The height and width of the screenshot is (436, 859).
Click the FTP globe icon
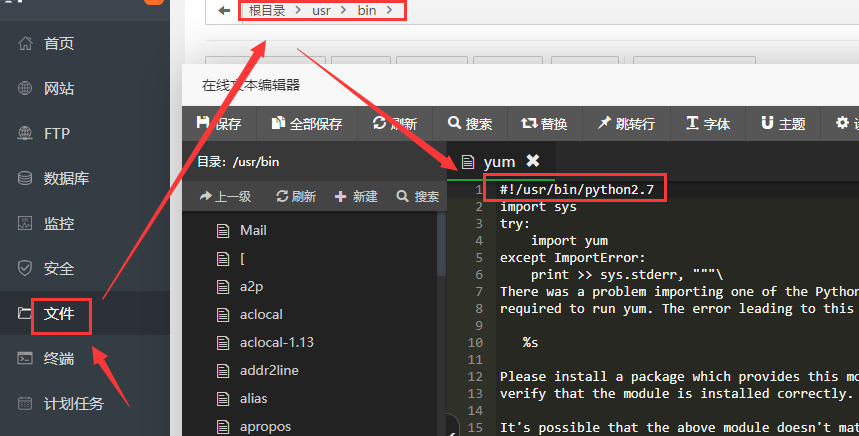click(25, 133)
